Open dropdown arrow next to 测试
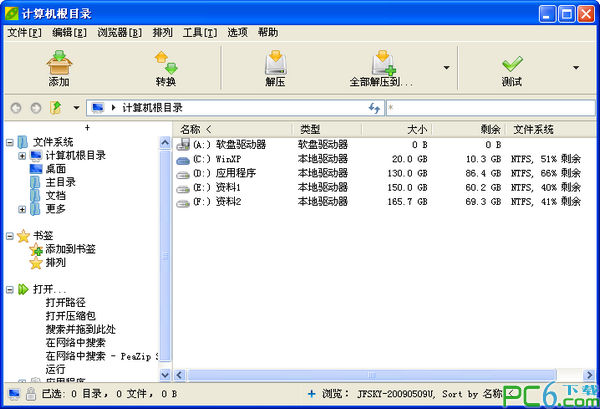This screenshot has width=600, height=409. 576,68
